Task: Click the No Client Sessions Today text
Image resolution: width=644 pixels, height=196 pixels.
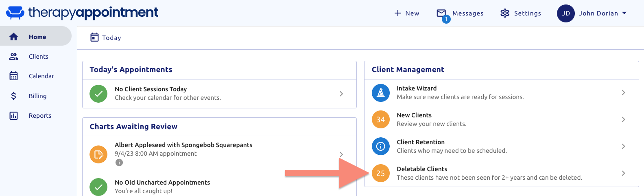Action: coord(151,89)
